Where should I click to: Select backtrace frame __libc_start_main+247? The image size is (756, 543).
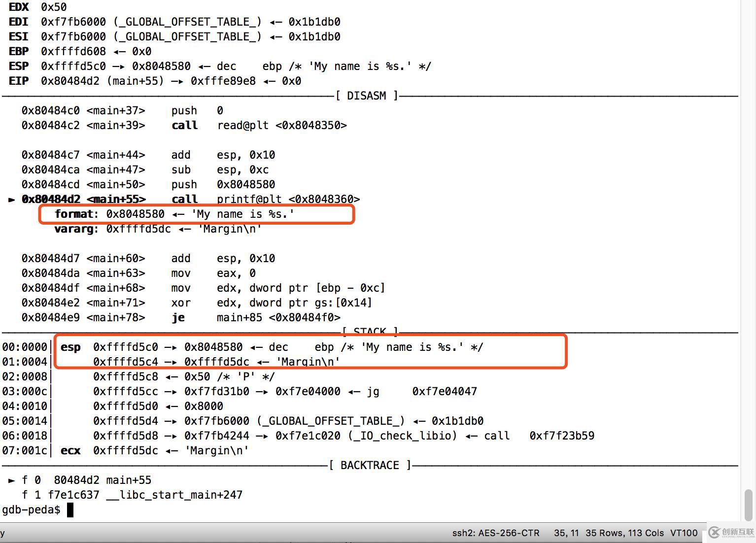[x=132, y=495]
